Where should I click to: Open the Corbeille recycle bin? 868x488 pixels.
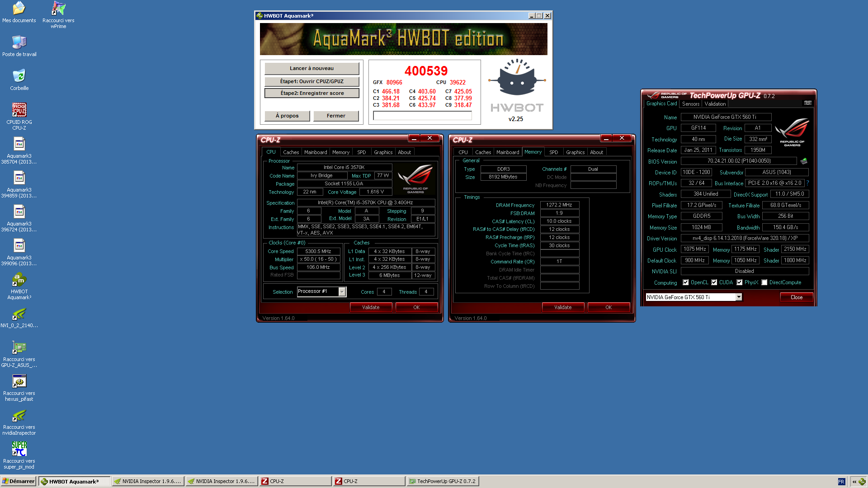pyautogui.click(x=19, y=80)
